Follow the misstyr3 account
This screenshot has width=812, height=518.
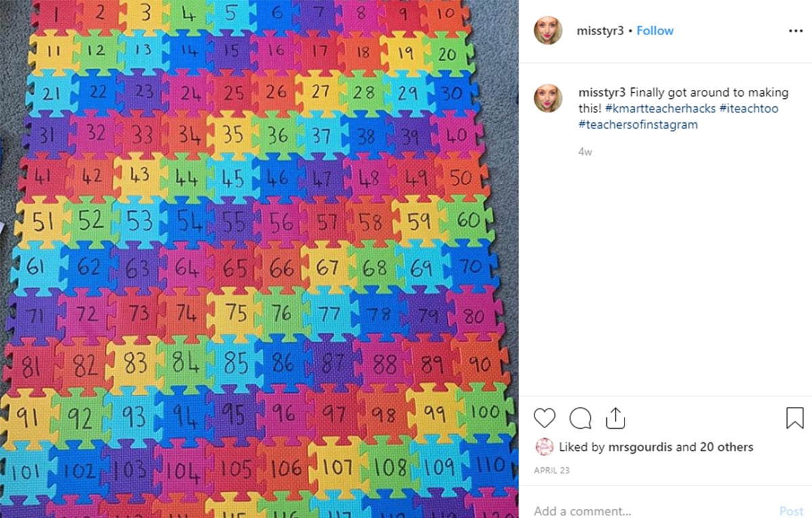655,30
